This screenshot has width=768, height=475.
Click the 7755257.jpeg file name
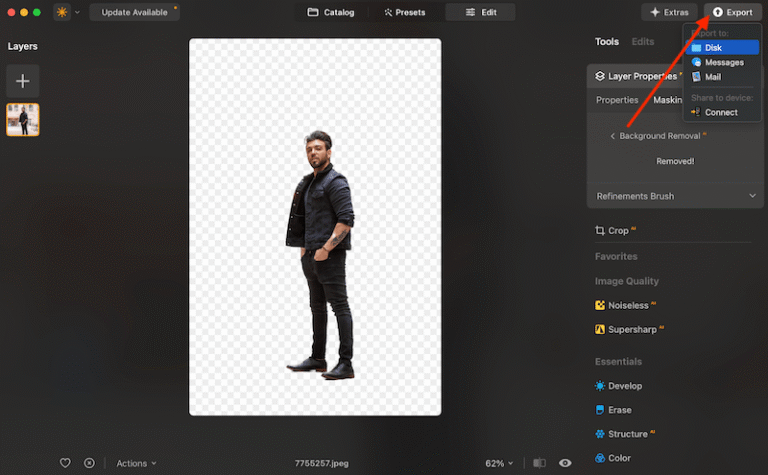point(321,463)
